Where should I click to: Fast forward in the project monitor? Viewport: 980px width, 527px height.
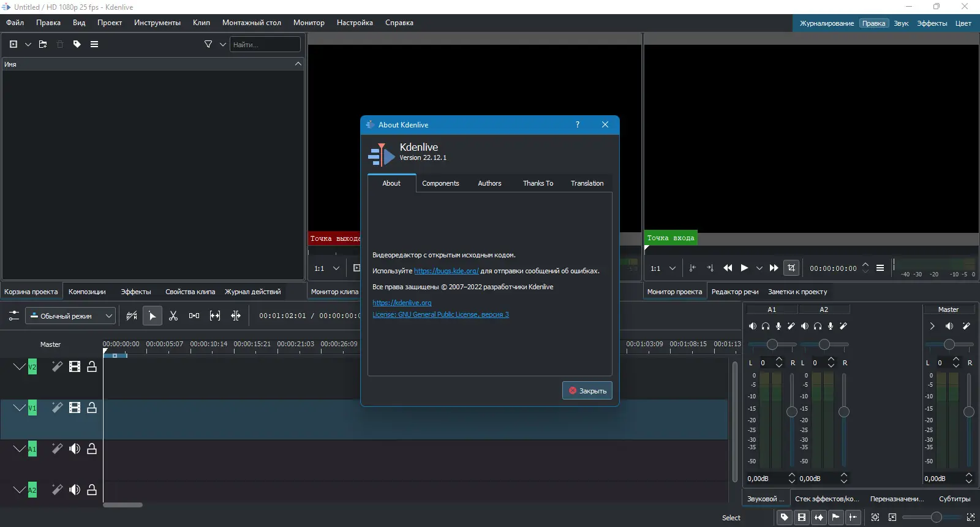tap(774, 268)
